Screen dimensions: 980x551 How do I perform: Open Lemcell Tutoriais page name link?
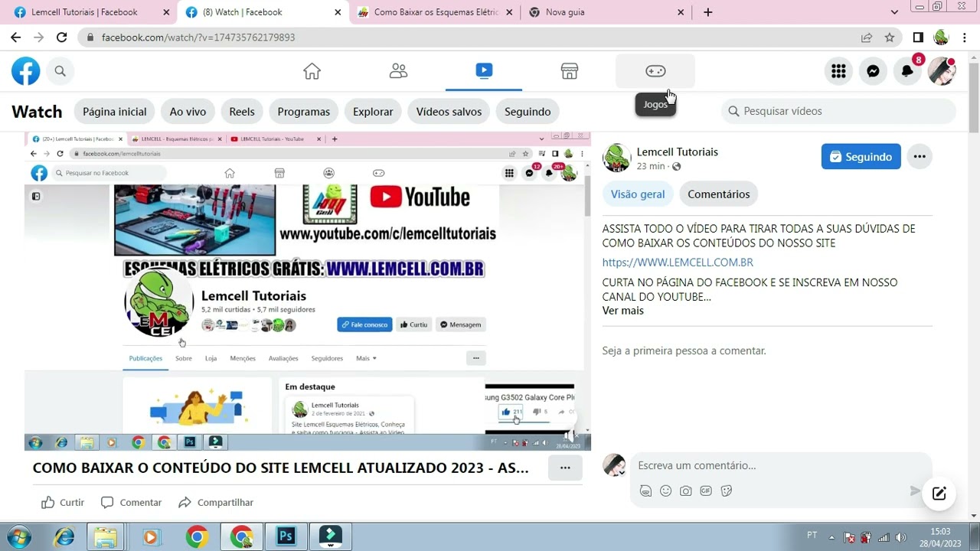[677, 152]
